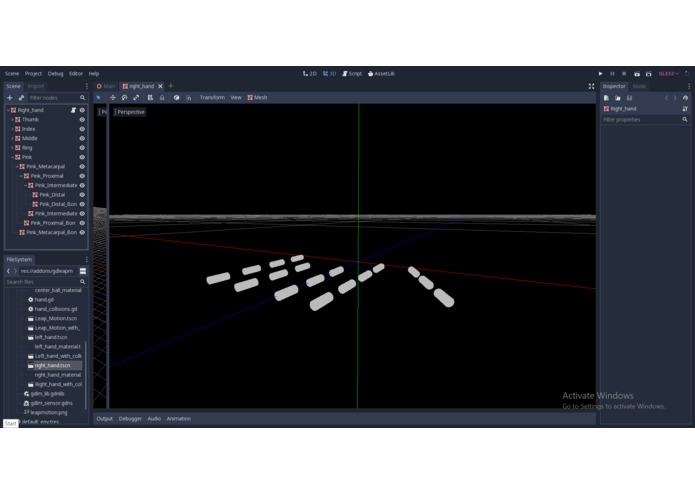Toggle visibility of Pink_Proximal node
The image size is (695, 494).
[82, 176]
